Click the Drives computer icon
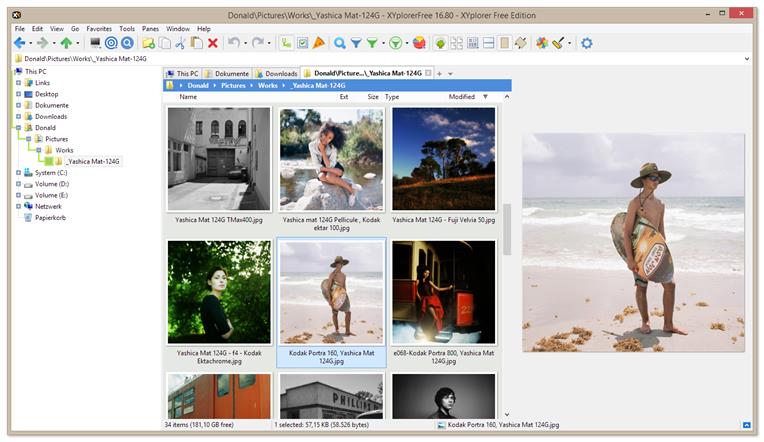 click(95, 43)
